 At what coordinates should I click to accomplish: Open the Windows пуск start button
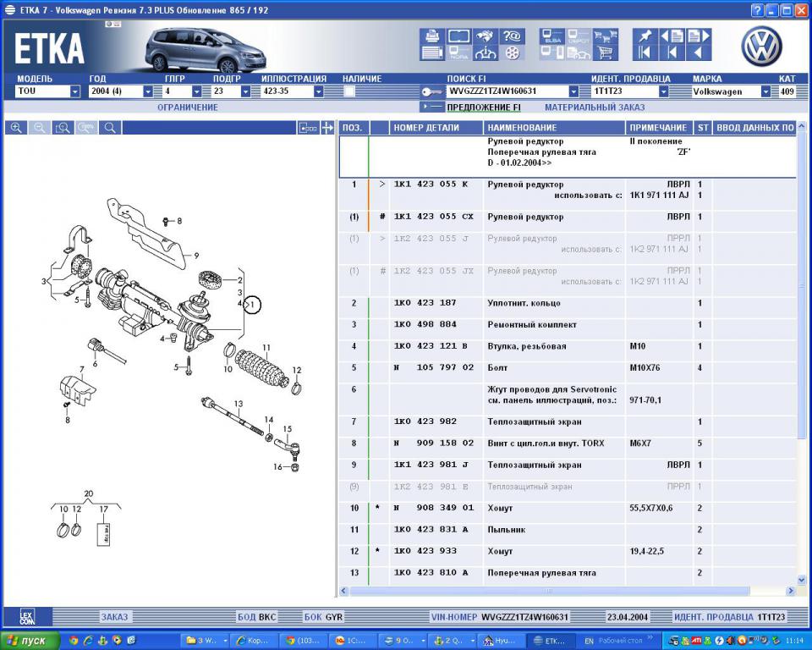pyautogui.click(x=30, y=641)
